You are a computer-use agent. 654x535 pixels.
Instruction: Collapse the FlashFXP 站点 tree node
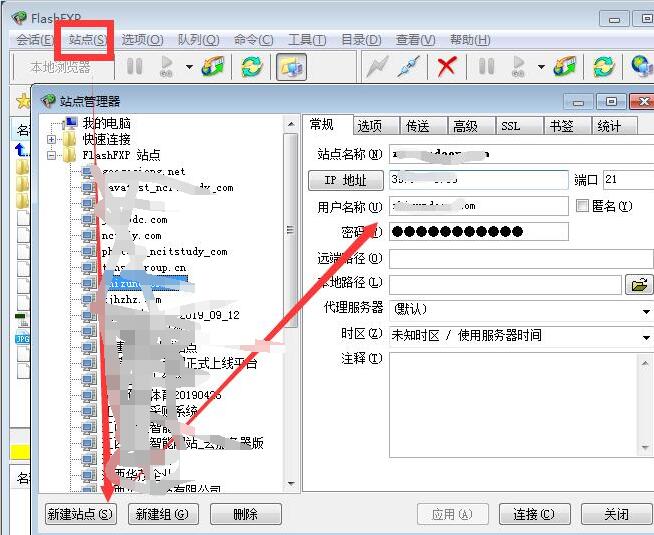(52, 155)
